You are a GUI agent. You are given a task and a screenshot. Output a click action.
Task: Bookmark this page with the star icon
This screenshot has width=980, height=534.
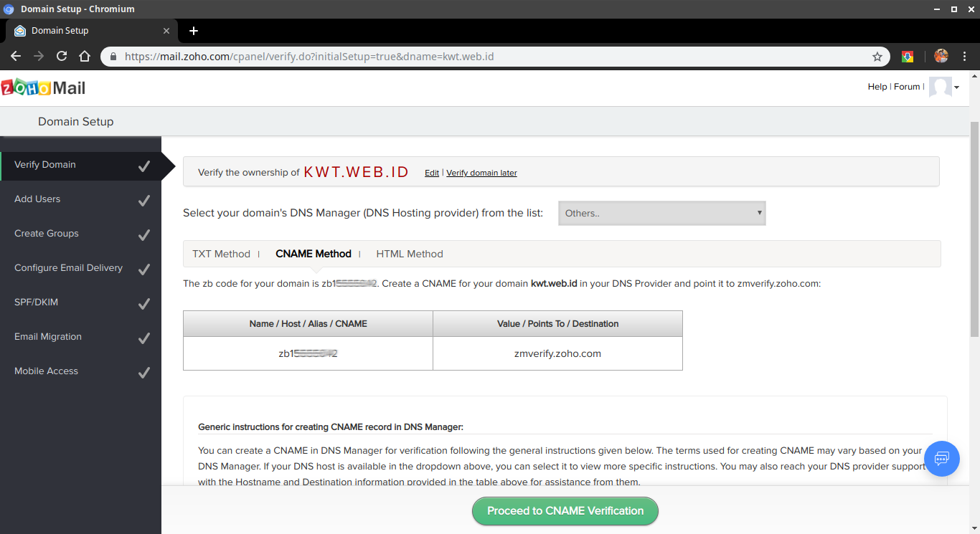click(x=877, y=57)
